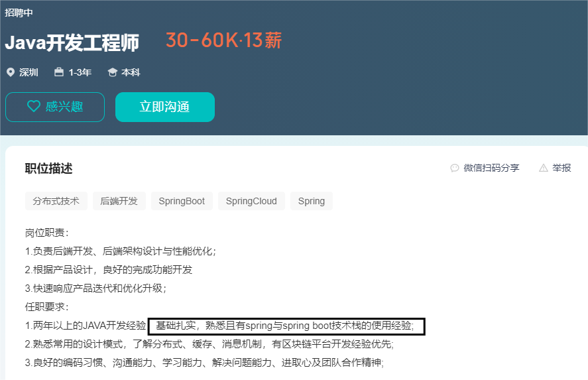Click the 职位描述 section heading
588x380 pixels.
[49, 168]
